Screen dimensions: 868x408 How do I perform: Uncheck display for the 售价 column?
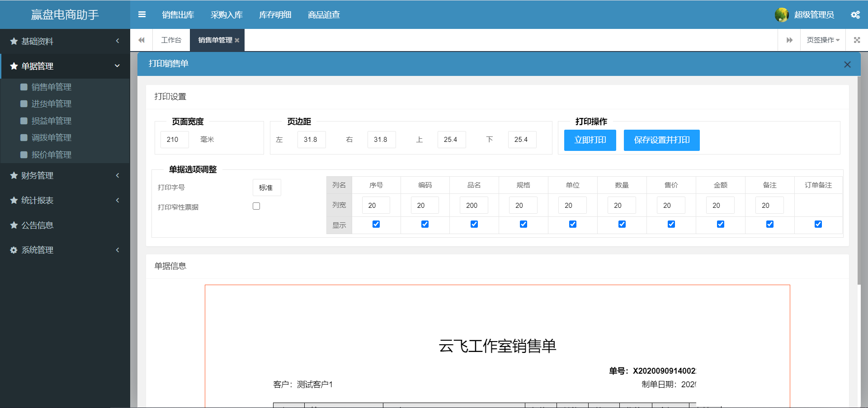671,224
